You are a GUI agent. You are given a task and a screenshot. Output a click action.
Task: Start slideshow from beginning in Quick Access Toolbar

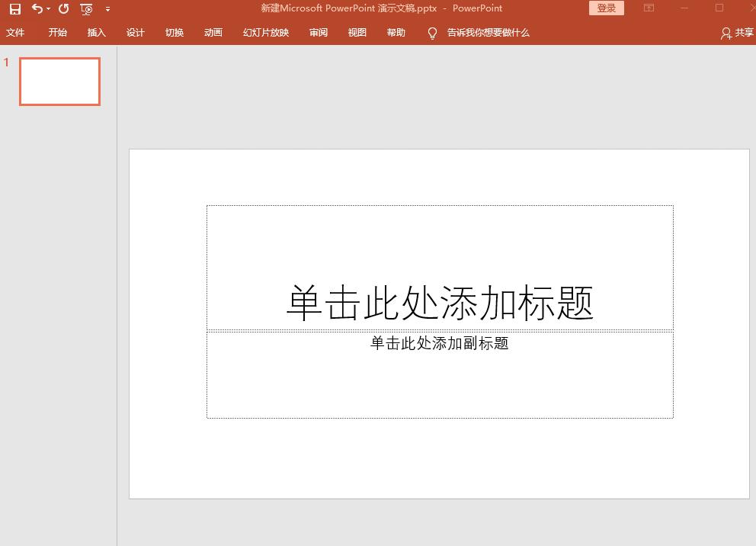(x=86, y=8)
